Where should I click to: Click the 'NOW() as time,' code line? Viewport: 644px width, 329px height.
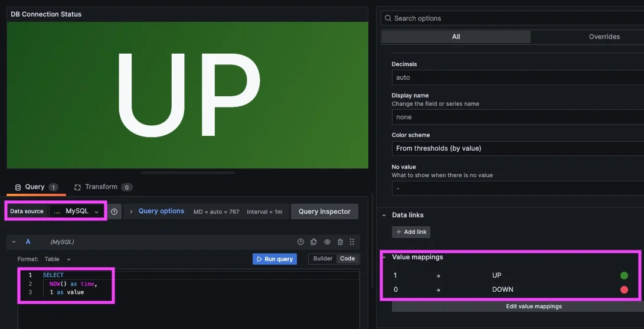(x=74, y=284)
